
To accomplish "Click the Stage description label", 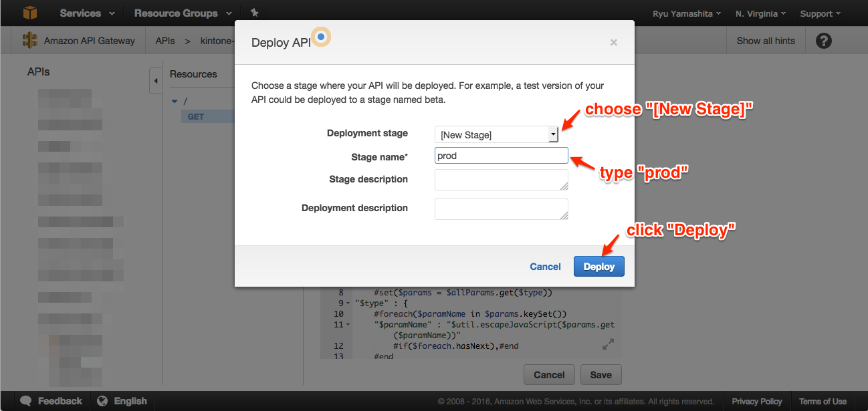I will coord(368,179).
